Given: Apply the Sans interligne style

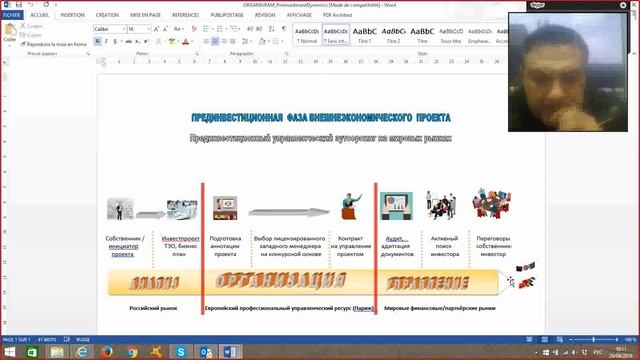Looking at the screenshot, I should 336,35.
